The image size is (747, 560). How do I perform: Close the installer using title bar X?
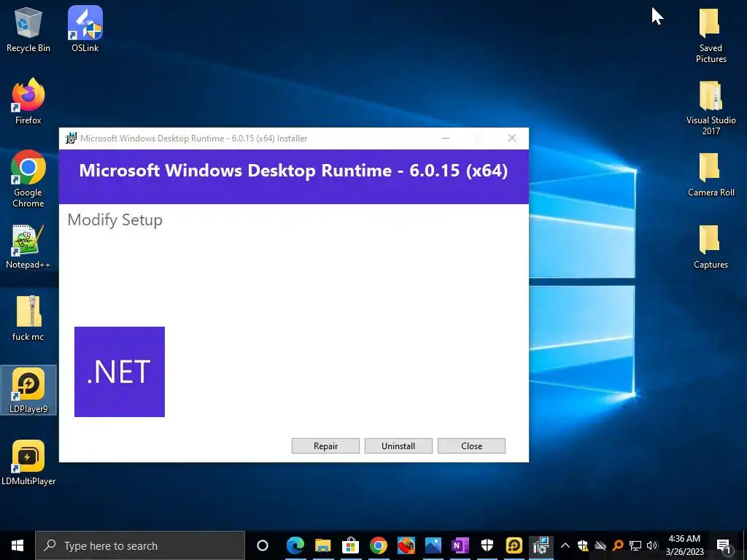click(512, 138)
